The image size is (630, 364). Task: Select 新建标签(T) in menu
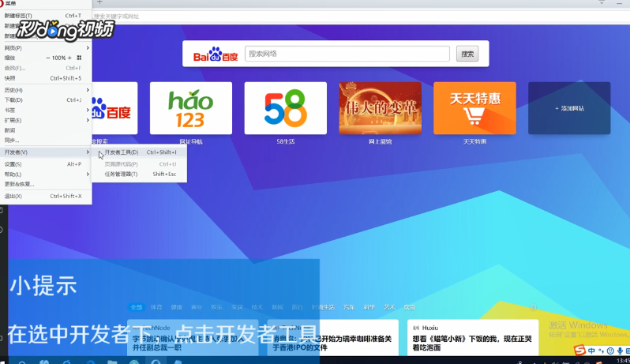[46, 16]
